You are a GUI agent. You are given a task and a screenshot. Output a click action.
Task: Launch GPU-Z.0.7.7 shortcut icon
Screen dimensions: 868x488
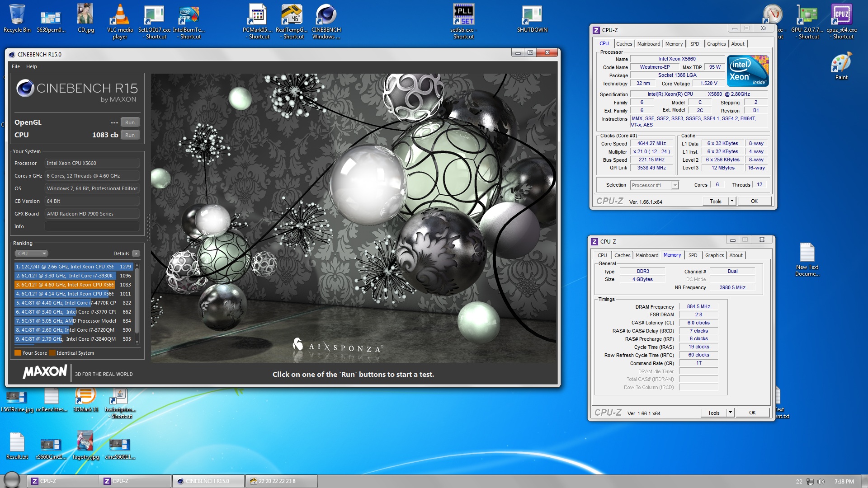pos(807,21)
